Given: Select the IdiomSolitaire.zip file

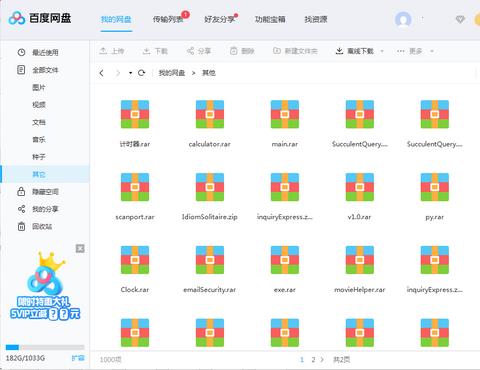Looking at the screenshot, I should 210,197.
